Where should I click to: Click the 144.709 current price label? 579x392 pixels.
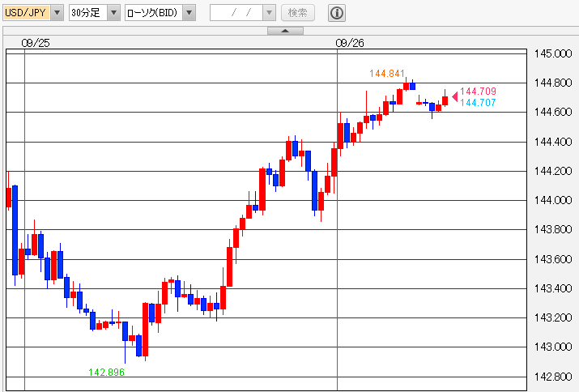point(479,91)
